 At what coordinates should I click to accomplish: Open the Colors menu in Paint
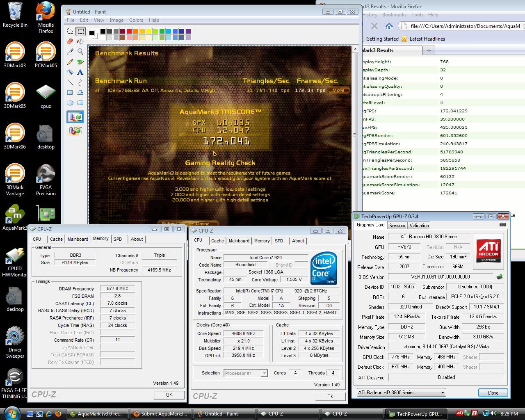click(136, 20)
